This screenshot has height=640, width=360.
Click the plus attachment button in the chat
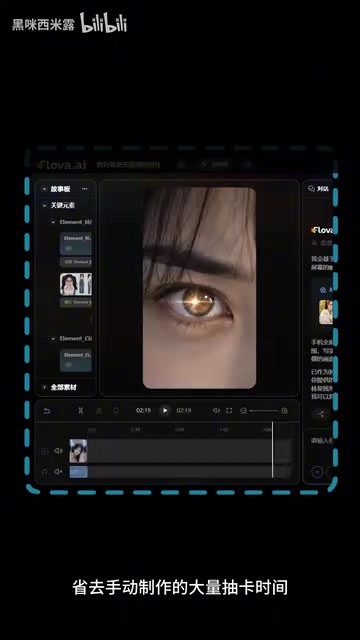click(317, 472)
